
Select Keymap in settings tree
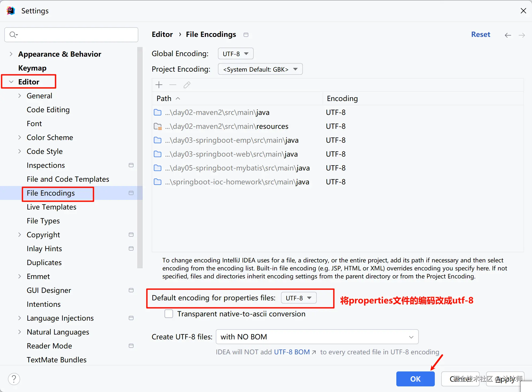[x=32, y=68]
